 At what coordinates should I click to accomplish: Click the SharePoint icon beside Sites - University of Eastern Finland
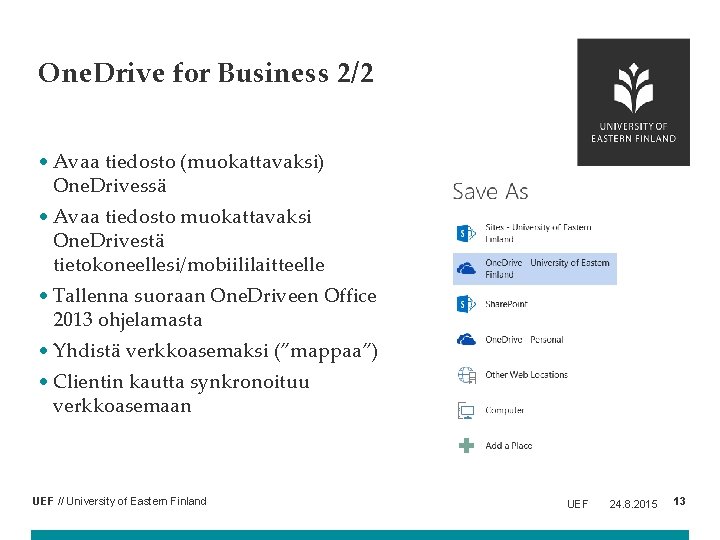coord(466,233)
